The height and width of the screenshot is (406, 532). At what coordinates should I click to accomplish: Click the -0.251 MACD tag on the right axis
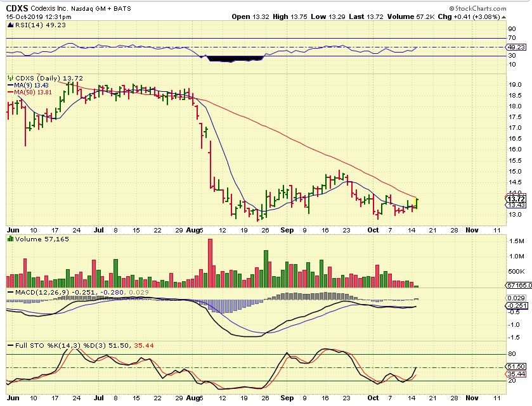[517, 306]
